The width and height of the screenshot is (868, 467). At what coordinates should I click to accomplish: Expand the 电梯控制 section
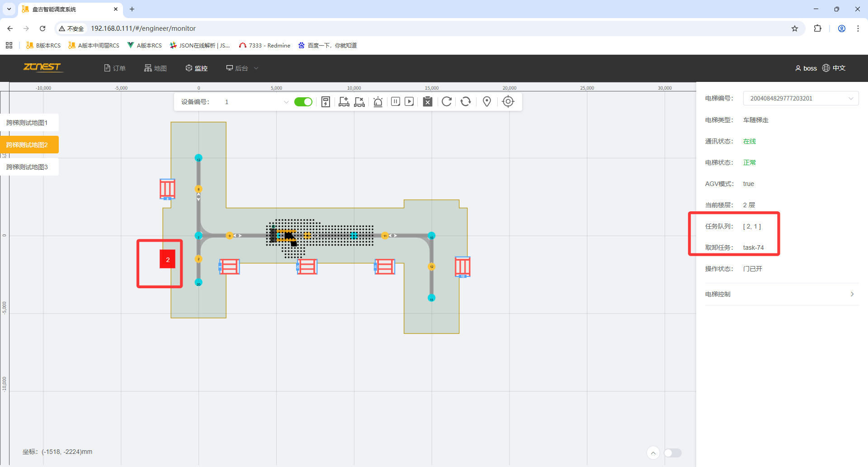[781, 294]
